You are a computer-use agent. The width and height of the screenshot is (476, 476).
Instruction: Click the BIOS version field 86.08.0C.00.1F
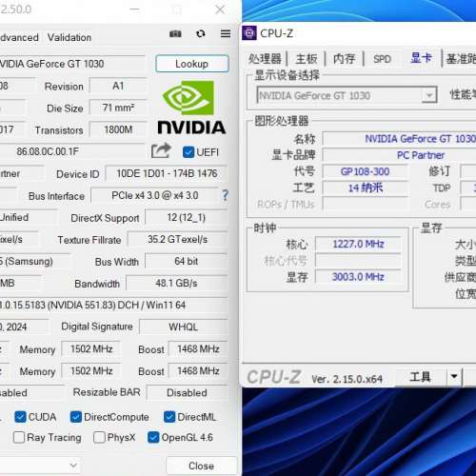[x=72, y=151]
